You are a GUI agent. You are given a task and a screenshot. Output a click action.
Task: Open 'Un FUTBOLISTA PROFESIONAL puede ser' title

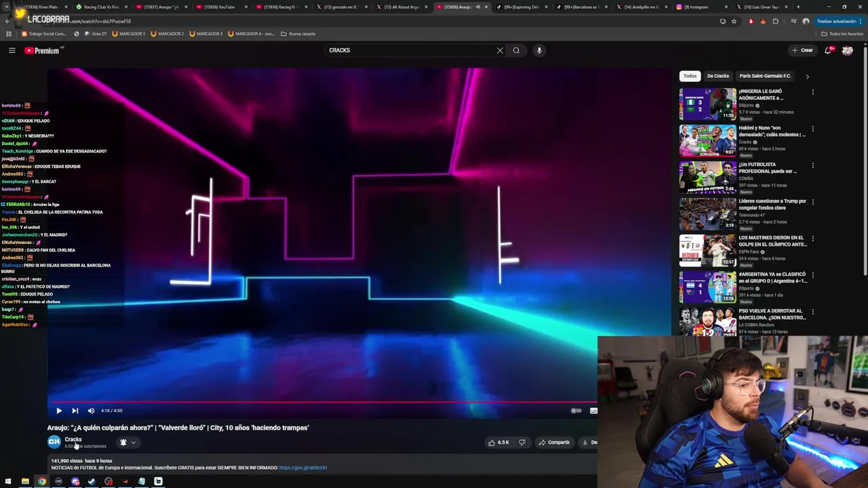768,167
